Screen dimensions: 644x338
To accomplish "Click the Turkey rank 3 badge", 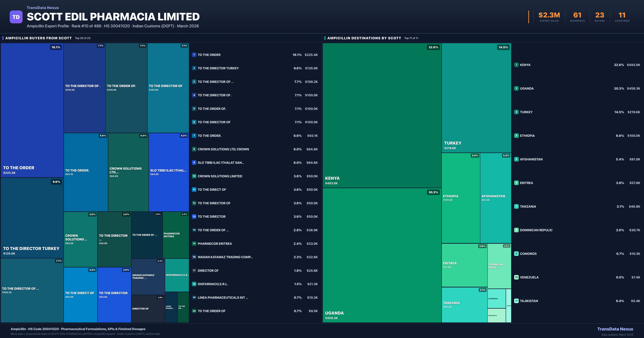I will point(516,112).
